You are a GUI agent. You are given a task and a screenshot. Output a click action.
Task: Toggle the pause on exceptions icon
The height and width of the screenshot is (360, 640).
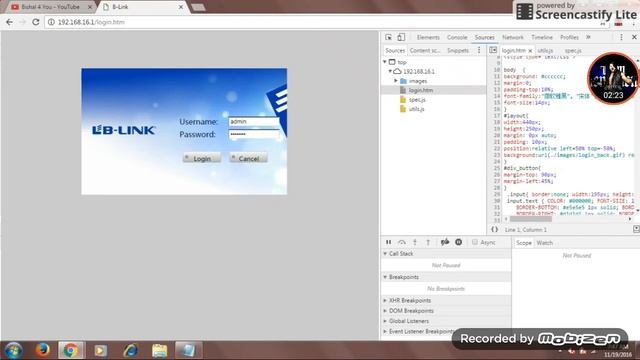(x=458, y=242)
